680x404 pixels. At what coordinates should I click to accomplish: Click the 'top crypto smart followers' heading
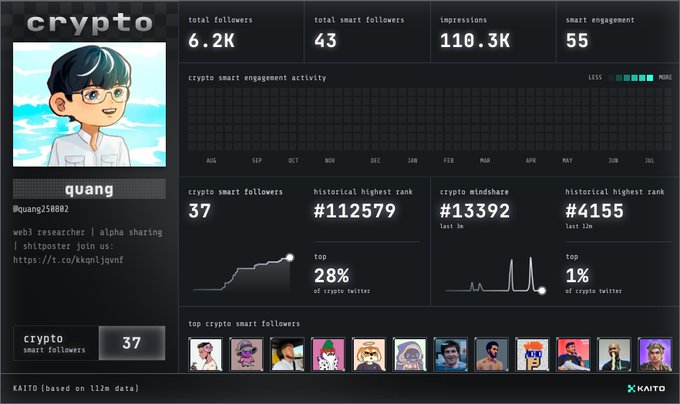tap(244, 324)
